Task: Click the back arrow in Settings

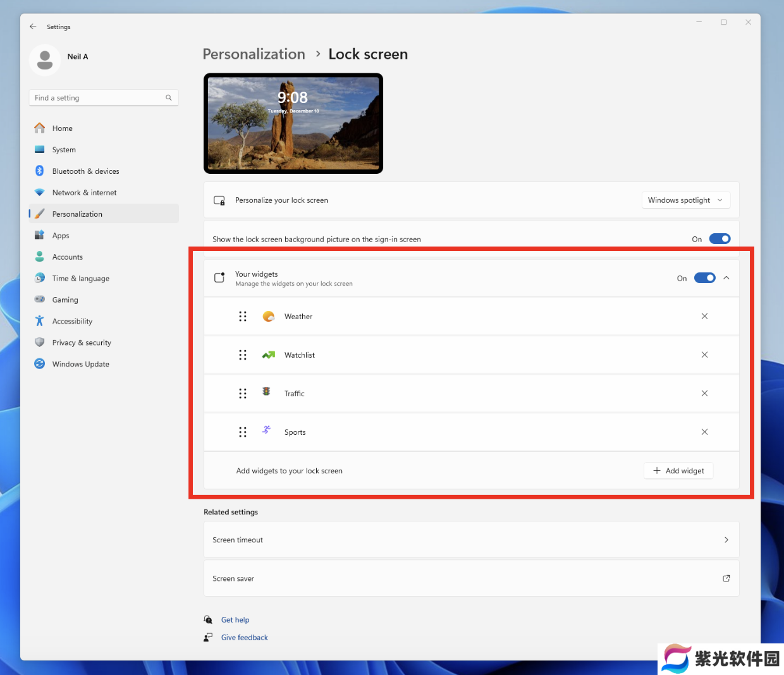Action: pyautogui.click(x=33, y=27)
